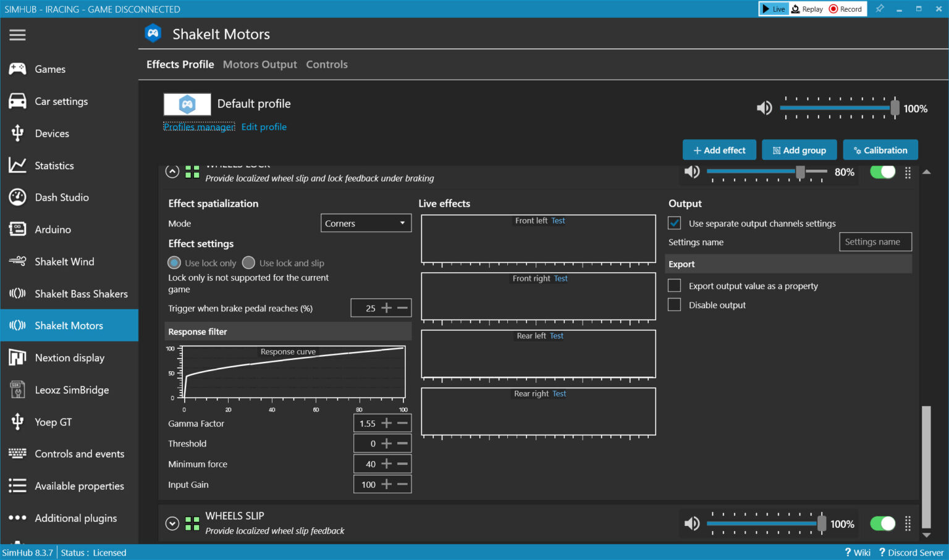
Task: Click the Add effect button
Action: (x=719, y=150)
